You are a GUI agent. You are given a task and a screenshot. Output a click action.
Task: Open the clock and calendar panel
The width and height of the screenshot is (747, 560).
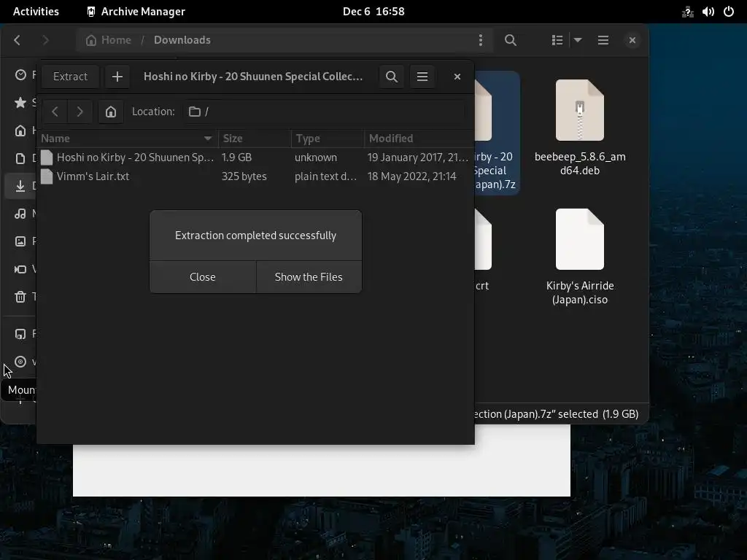tap(373, 12)
